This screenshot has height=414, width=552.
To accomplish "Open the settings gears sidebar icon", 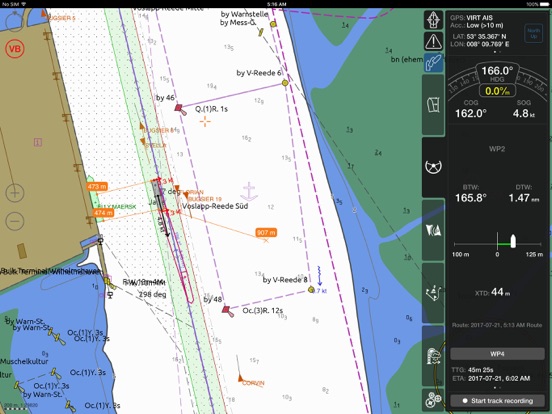I will coord(433,400).
